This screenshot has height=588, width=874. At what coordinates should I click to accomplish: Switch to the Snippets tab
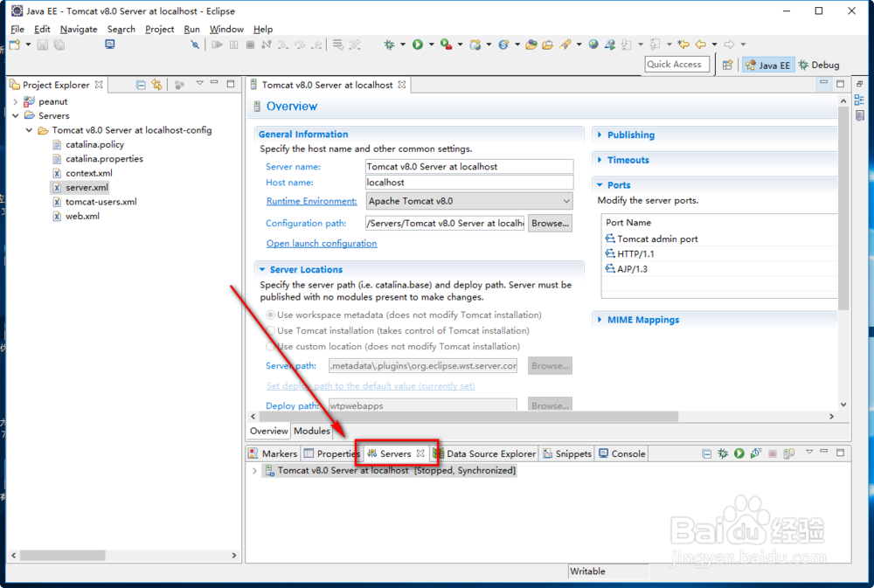(567, 453)
